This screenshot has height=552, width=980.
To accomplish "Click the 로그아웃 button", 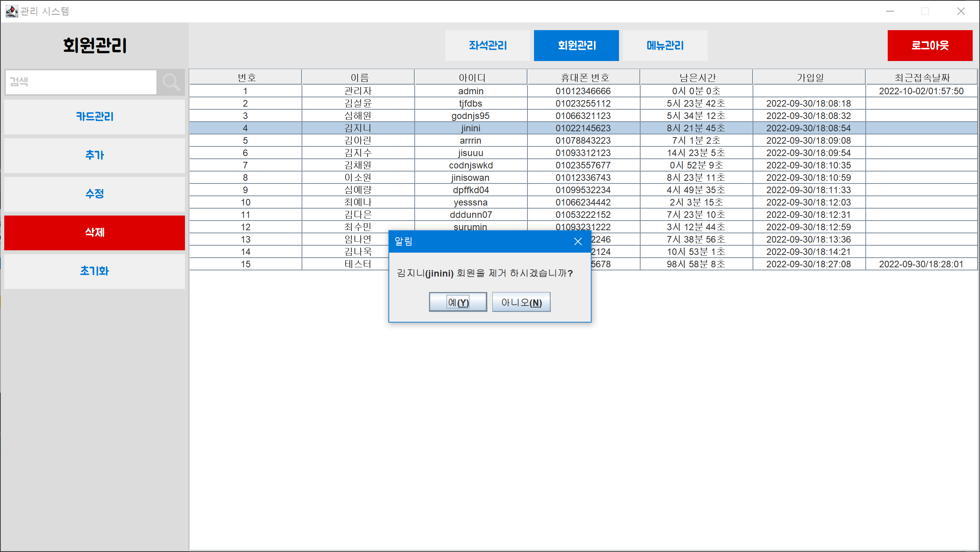I will click(930, 45).
